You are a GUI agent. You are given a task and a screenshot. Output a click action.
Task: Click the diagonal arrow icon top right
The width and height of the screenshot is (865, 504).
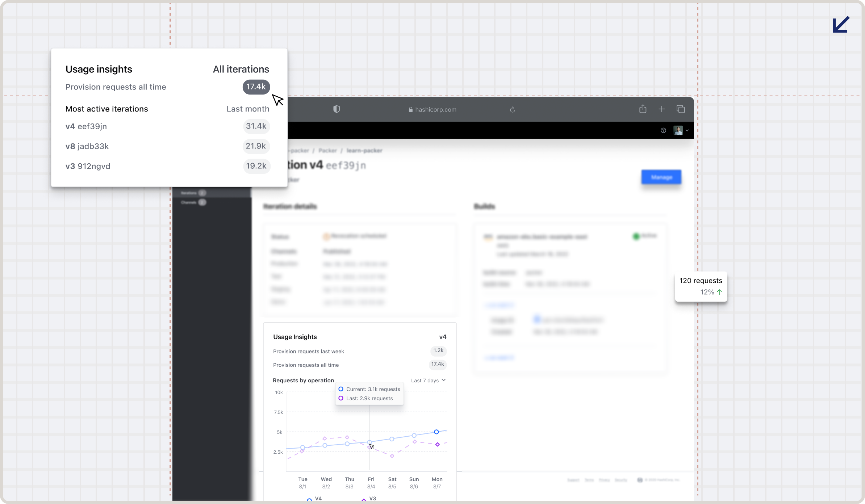pos(841,25)
